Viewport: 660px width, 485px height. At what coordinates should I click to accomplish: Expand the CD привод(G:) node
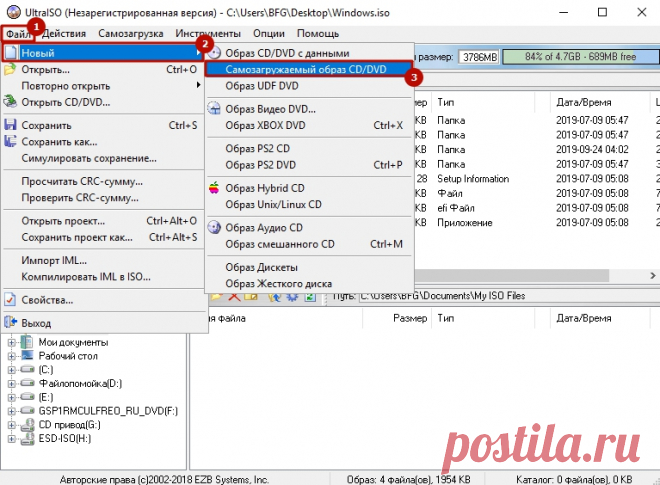click(x=12, y=425)
